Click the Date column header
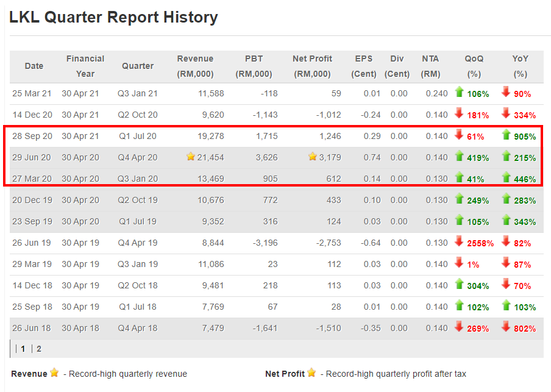The image size is (551, 392). pos(34,66)
